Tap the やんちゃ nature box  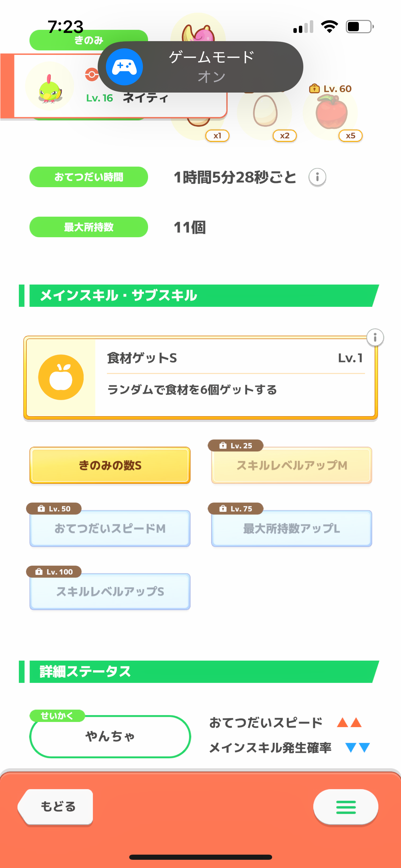click(110, 736)
